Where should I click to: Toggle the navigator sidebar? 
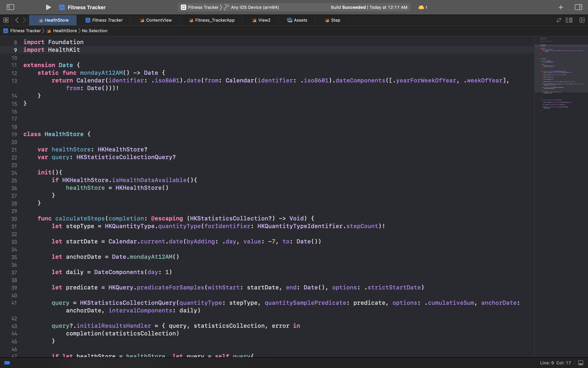[x=10, y=7]
